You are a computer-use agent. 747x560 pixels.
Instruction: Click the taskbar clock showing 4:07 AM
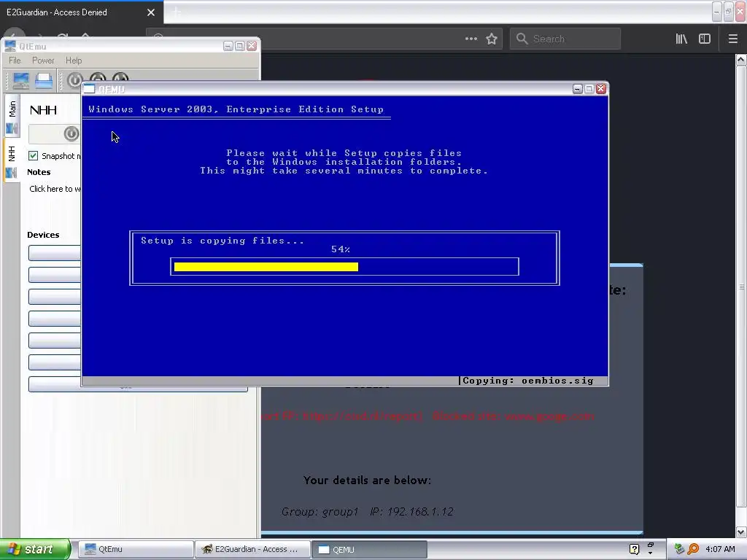(720, 549)
